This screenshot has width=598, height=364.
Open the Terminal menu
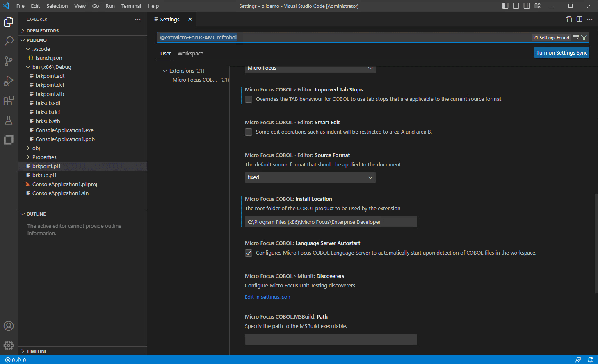point(131,6)
